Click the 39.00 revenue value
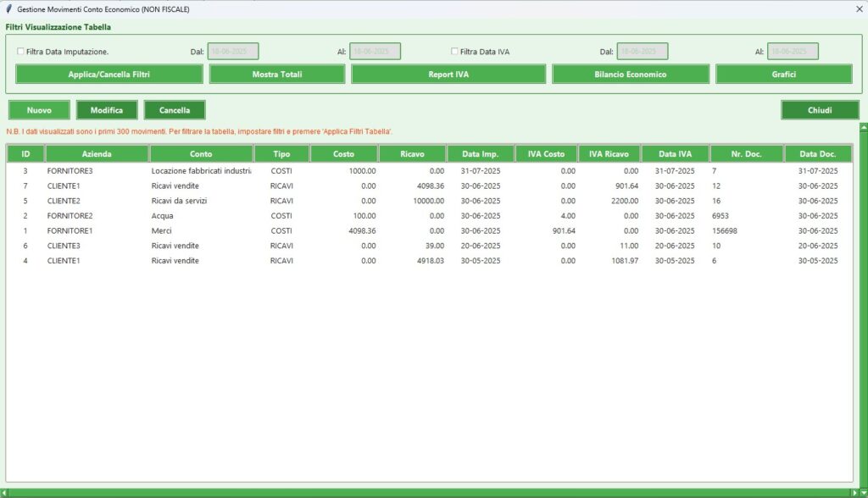This screenshot has width=868, height=498. (x=435, y=246)
